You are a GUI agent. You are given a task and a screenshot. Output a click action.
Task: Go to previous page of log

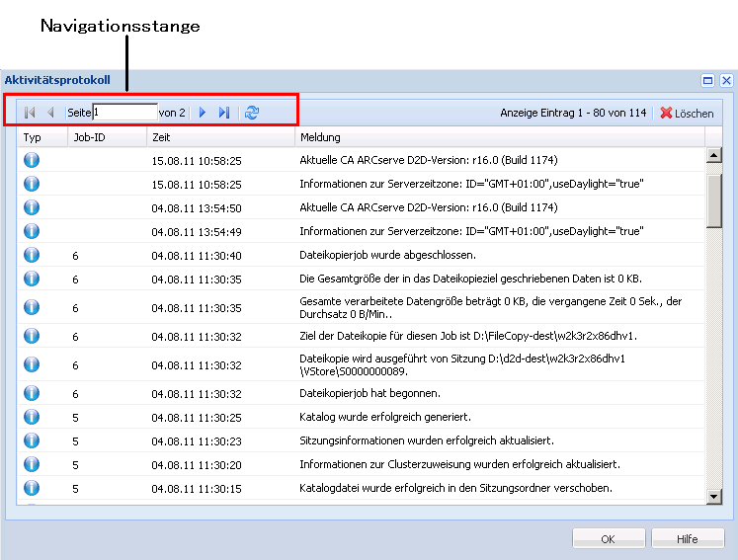pyautogui.click(x=50, y=113)
